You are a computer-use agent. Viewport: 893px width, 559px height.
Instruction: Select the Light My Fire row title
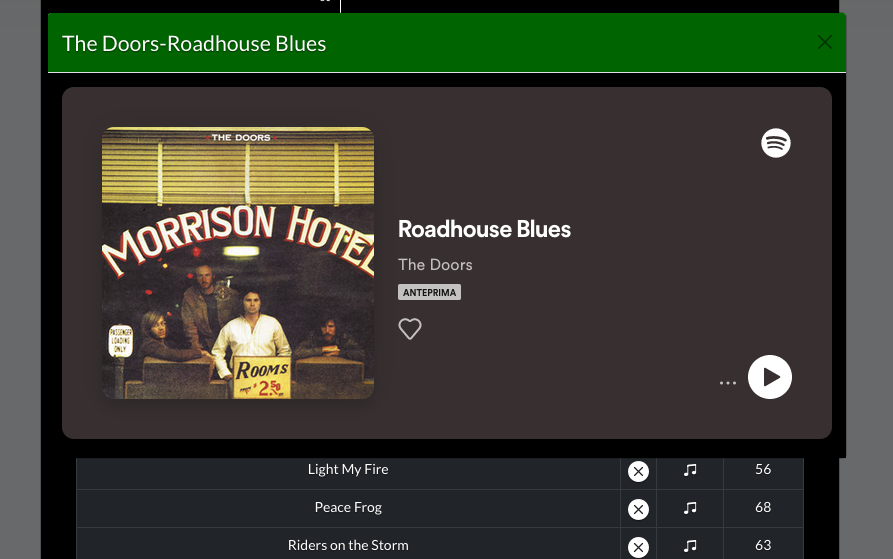coord(348,469)
